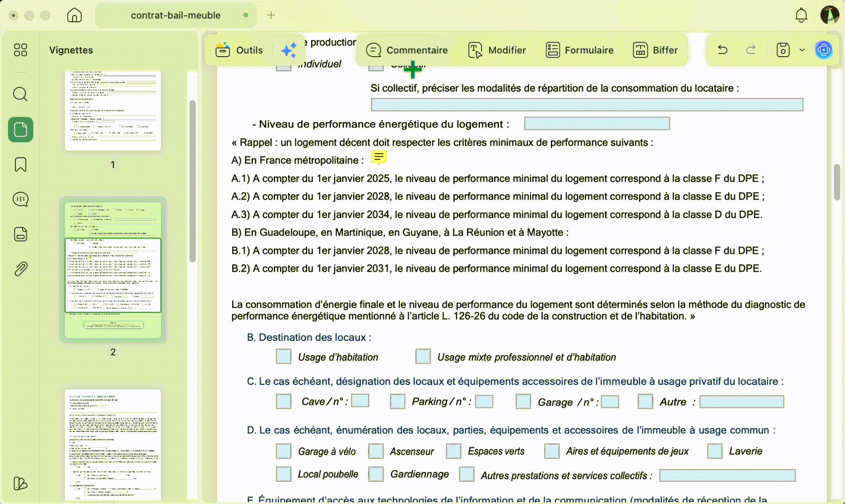Redo the last action
Viewport: 845px width, 504px height.
(x=751, y=50)
